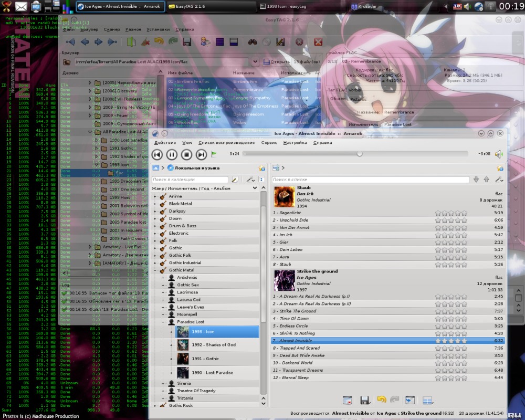Open EasyTAG path history dropdown arrow
The height and width of the screenshot is (420, 525).
pos(255,61)
